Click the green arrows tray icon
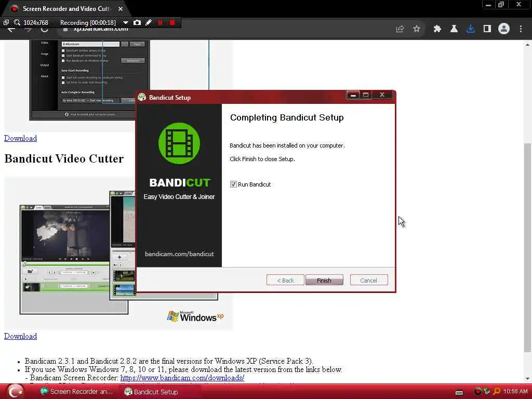The width and height of the screenshot is (532, 399). point(487,391)
